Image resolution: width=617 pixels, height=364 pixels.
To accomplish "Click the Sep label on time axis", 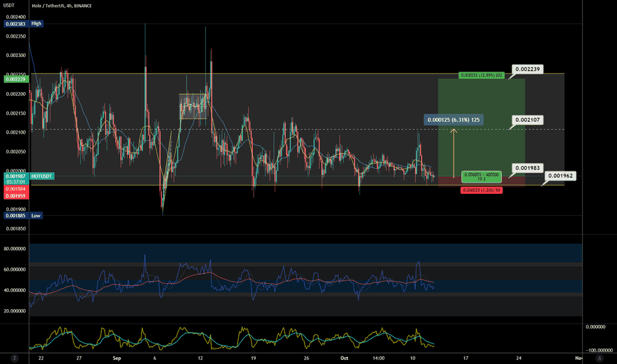I will click(117, 358).
